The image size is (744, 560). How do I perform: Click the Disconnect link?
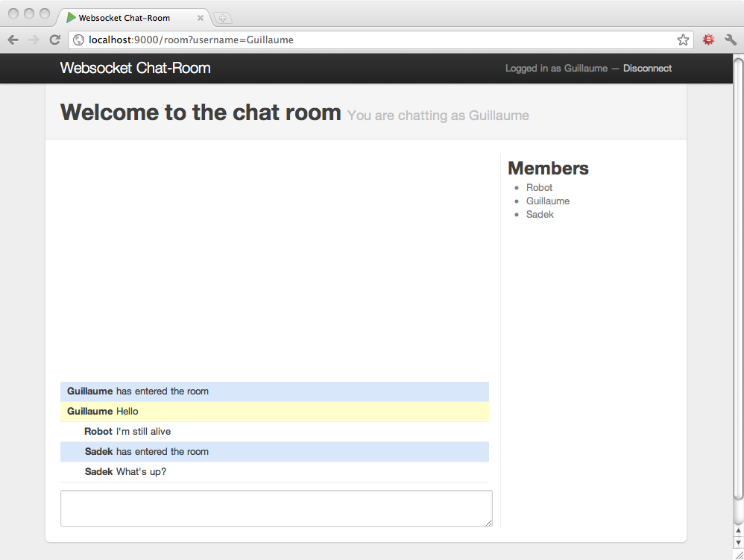647,69
